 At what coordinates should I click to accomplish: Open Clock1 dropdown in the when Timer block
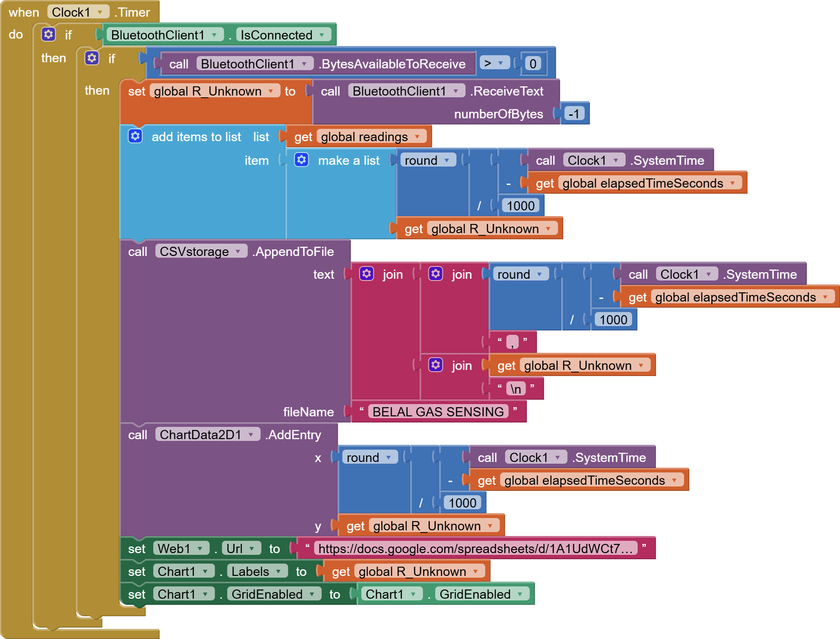(100, 12)
